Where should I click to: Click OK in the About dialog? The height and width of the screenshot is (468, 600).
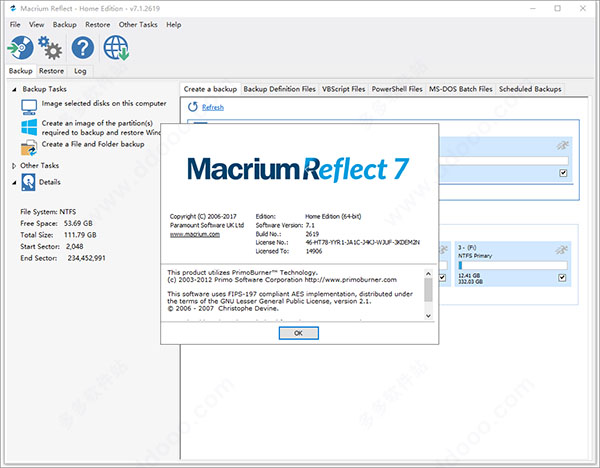(x=298, y=333)
